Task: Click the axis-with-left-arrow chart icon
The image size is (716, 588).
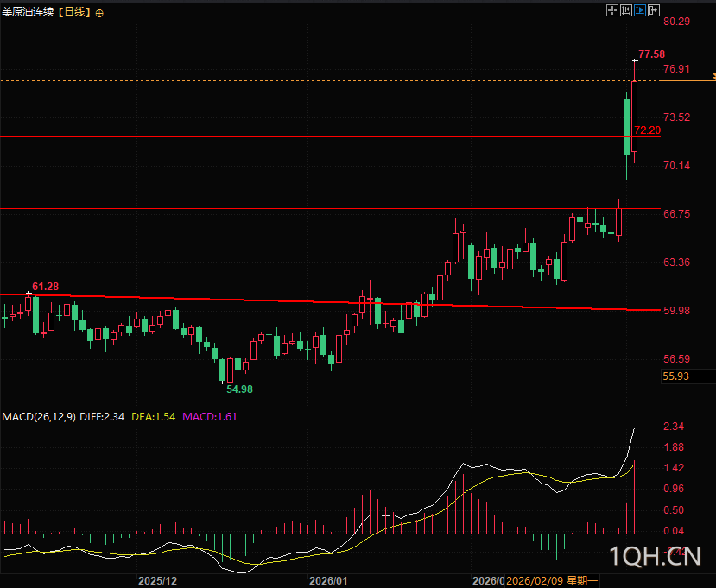Action: [x=626, y=10]
